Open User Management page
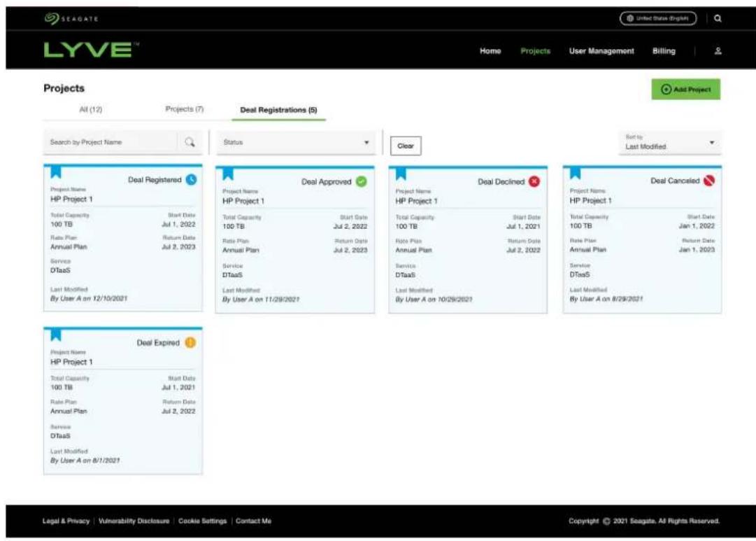756x541 pixels. coord(601,50)
